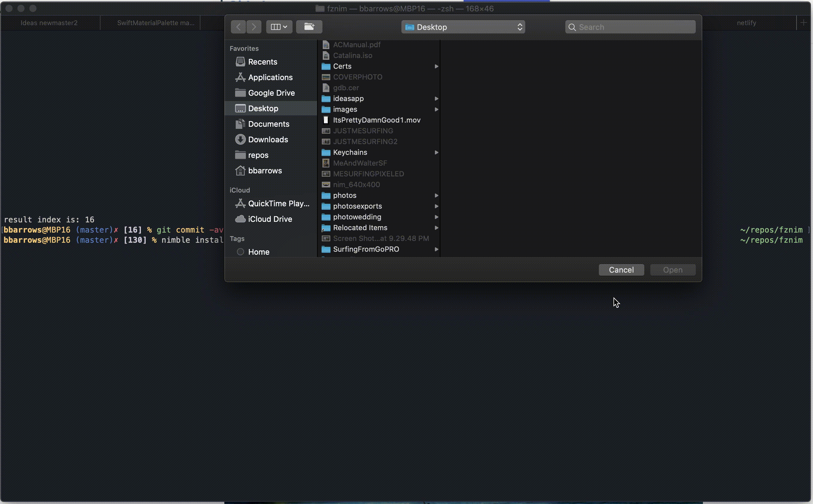Click the back navigation arrow
The width and height of the screenshot is (813, 504).
(238, 27)
